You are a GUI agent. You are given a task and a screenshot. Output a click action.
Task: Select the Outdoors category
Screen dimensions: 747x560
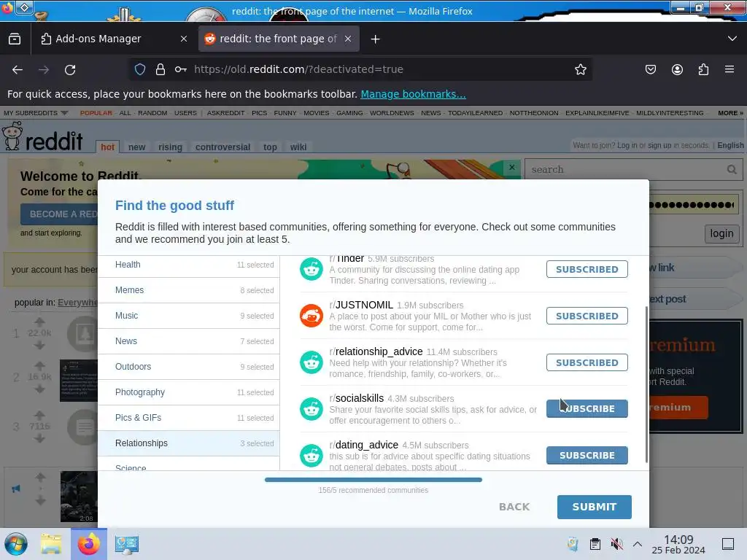click(x=189, y=367)
